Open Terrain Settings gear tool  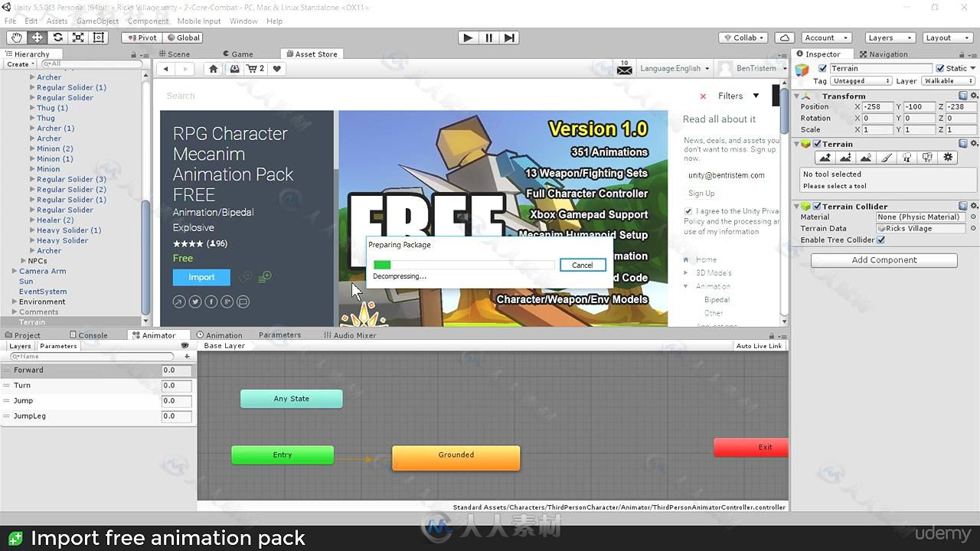point(949,158)
